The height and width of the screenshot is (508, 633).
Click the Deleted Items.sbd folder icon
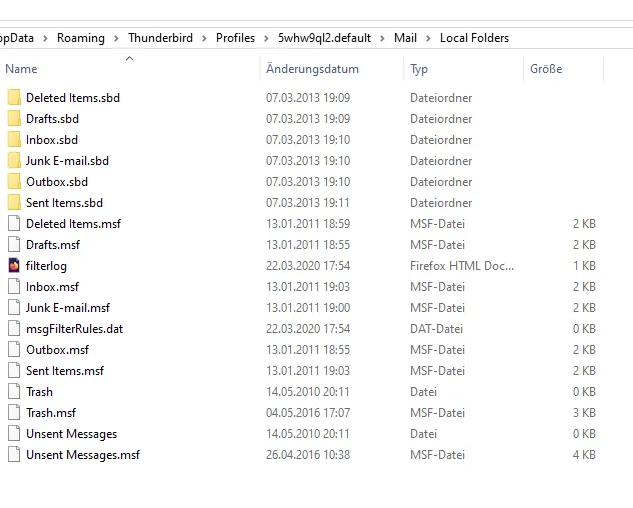click(14, 98)
